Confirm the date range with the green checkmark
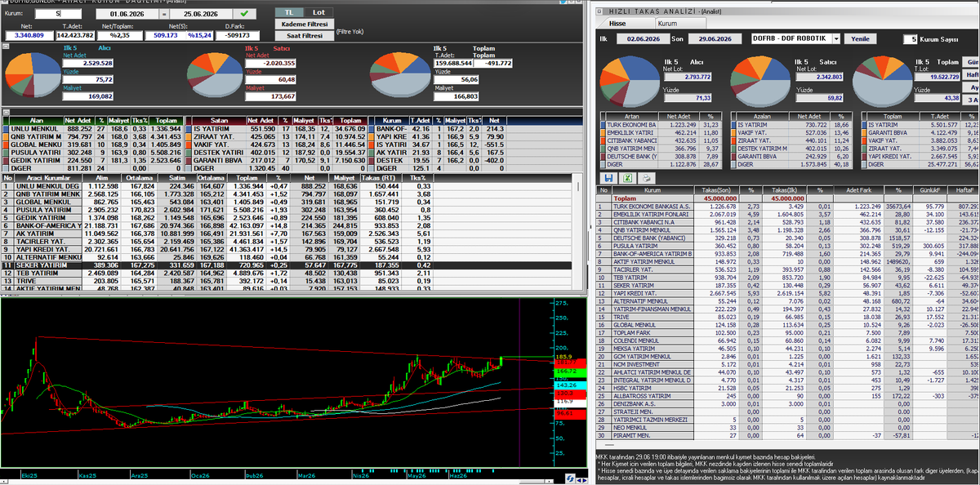The image size is (980, 485). pos(244,14)
